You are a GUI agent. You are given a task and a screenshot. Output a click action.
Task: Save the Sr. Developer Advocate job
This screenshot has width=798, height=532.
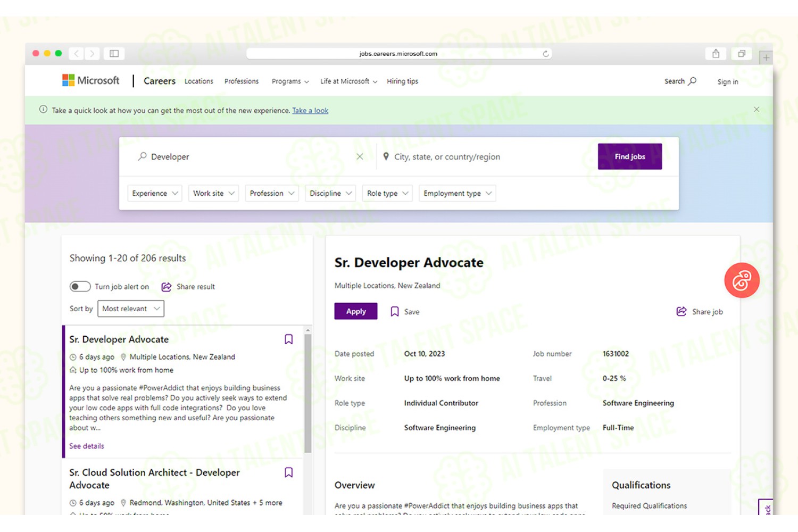[x=405, y=312]
